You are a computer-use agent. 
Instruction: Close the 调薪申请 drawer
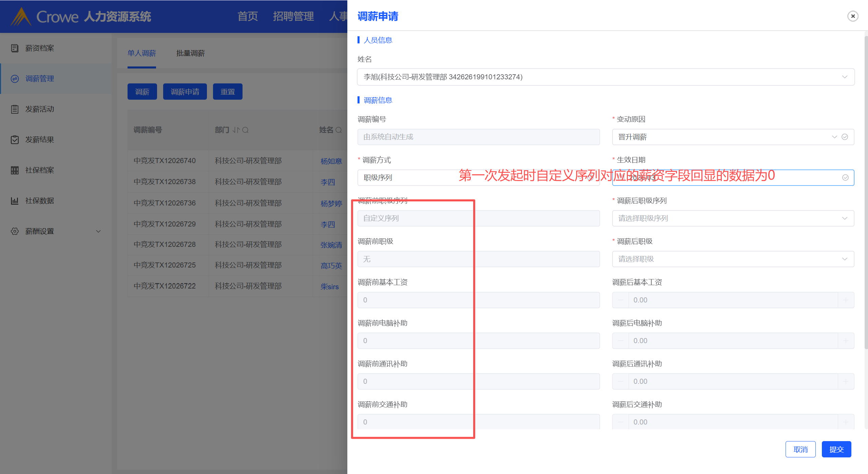(853, 16)
